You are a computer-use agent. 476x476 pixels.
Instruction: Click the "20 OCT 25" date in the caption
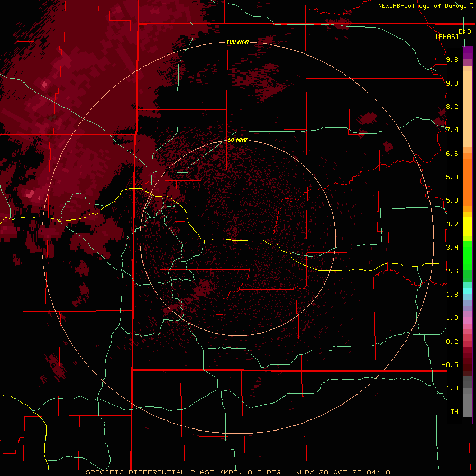click(x=341, y=472)
